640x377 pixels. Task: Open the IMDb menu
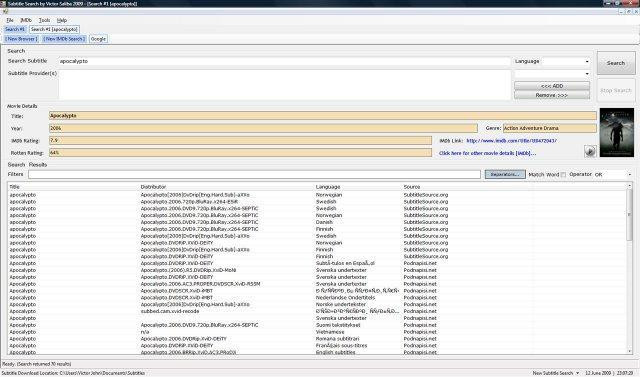(26, 20)
